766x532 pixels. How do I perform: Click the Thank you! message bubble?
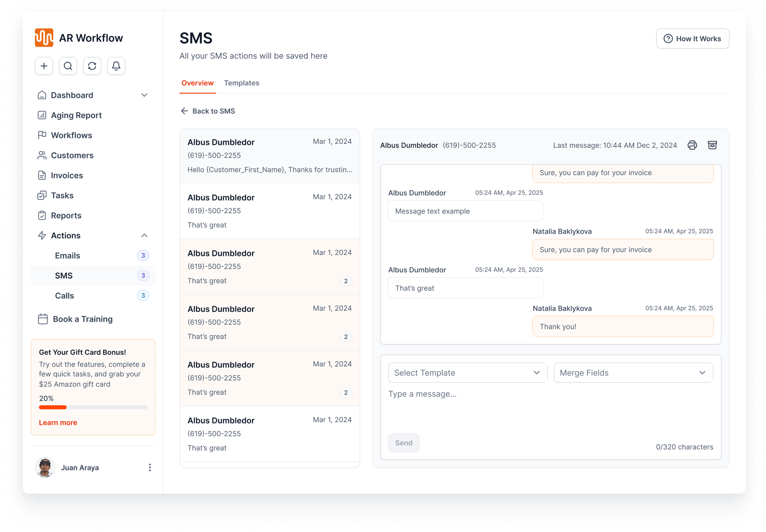point(623,326)
